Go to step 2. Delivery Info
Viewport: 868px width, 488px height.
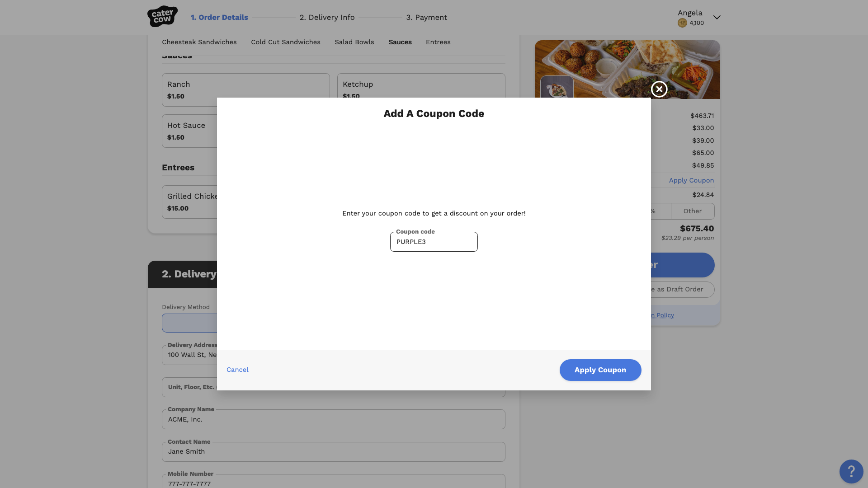327,17
